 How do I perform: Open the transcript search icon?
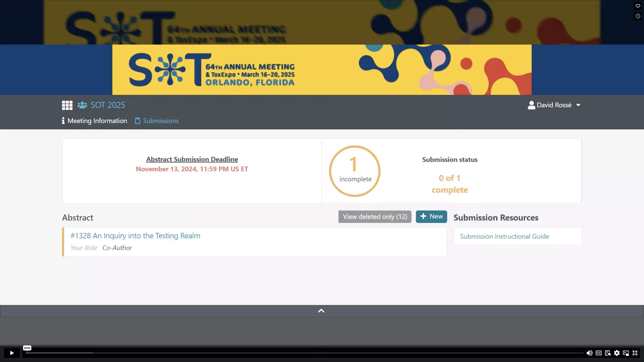click(x=608, y=353)
